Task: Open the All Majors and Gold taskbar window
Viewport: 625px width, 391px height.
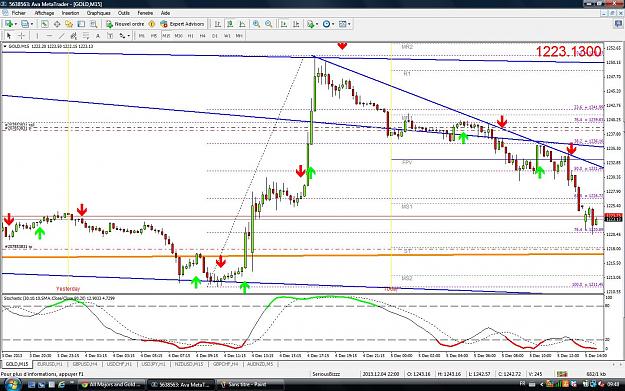Action: [x=111, y=385]
